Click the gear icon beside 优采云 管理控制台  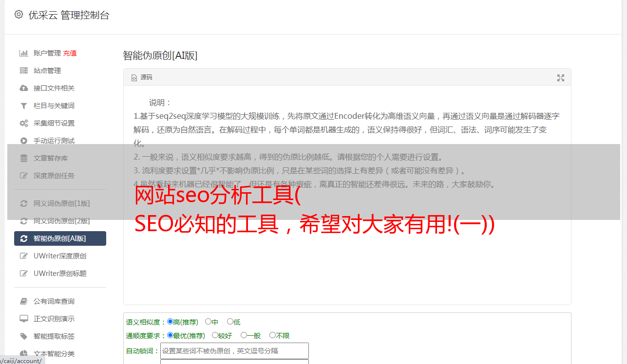point(19,15)
